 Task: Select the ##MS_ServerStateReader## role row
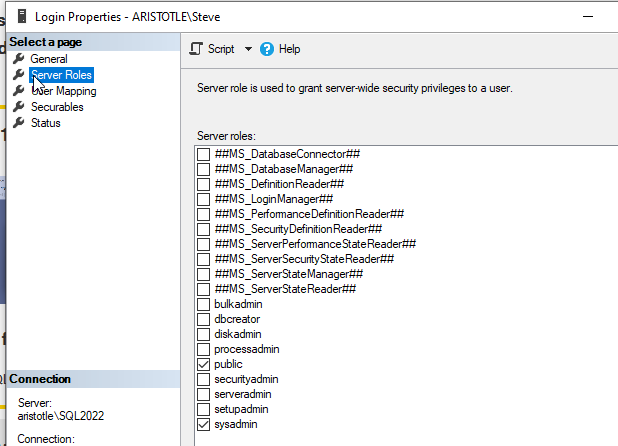point(285,289)
